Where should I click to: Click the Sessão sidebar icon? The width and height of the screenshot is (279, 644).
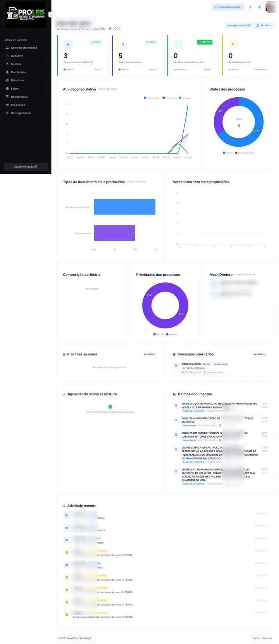(7, 64)
